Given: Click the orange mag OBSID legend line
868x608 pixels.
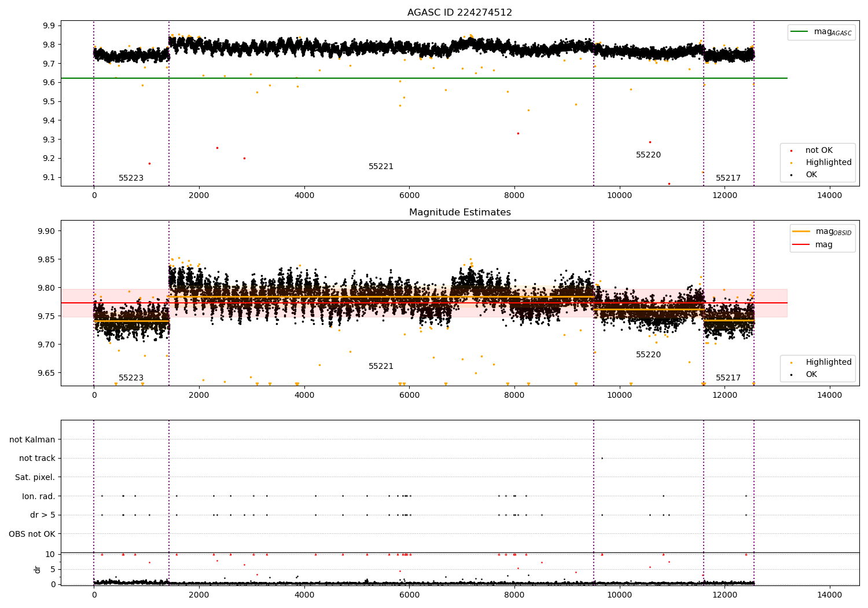Looking at the screenshot, I should 801,232.
